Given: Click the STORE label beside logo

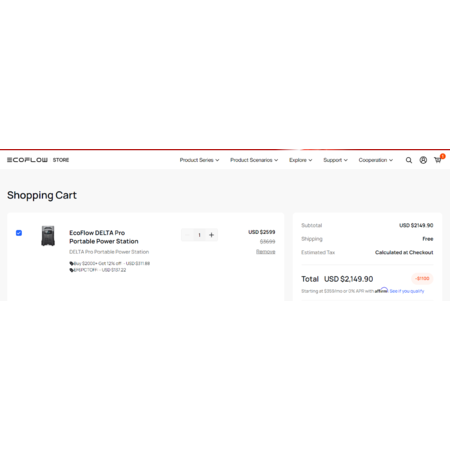Looking at the screenshot, I should [61, 160].
